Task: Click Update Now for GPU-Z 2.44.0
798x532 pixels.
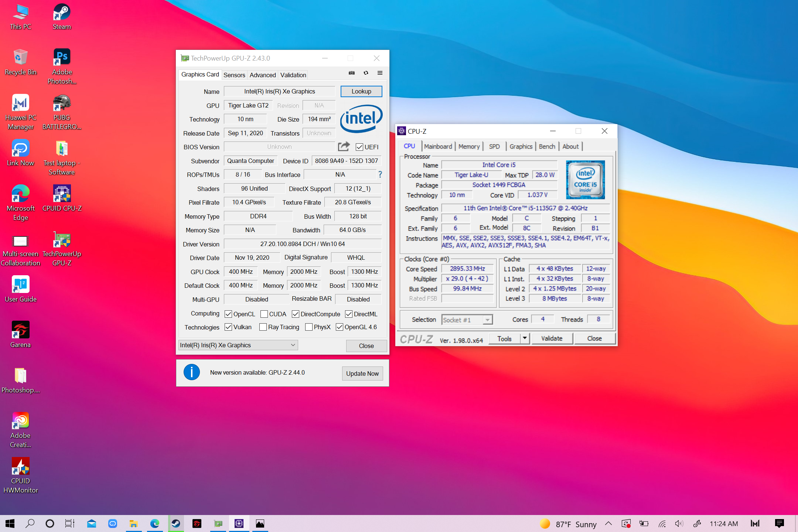Action: click(x=362, y=374)
